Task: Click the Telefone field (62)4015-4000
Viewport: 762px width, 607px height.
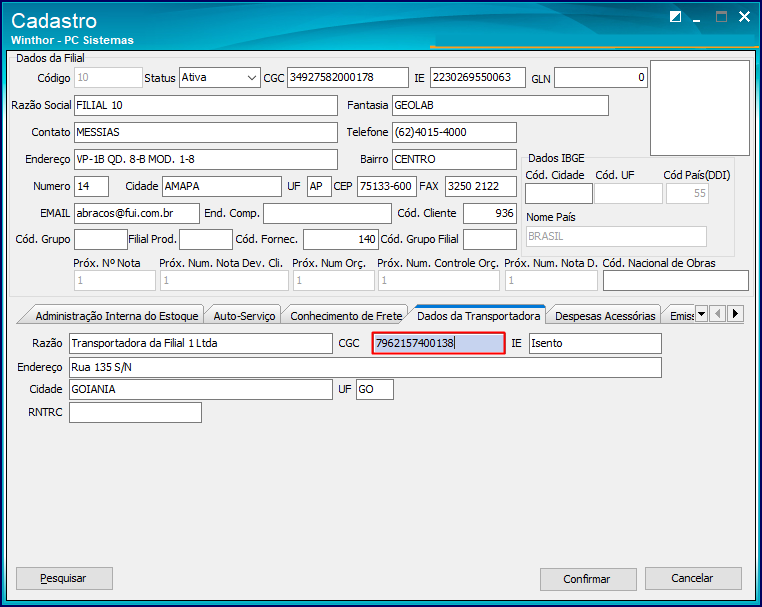Action: point(454,132)
